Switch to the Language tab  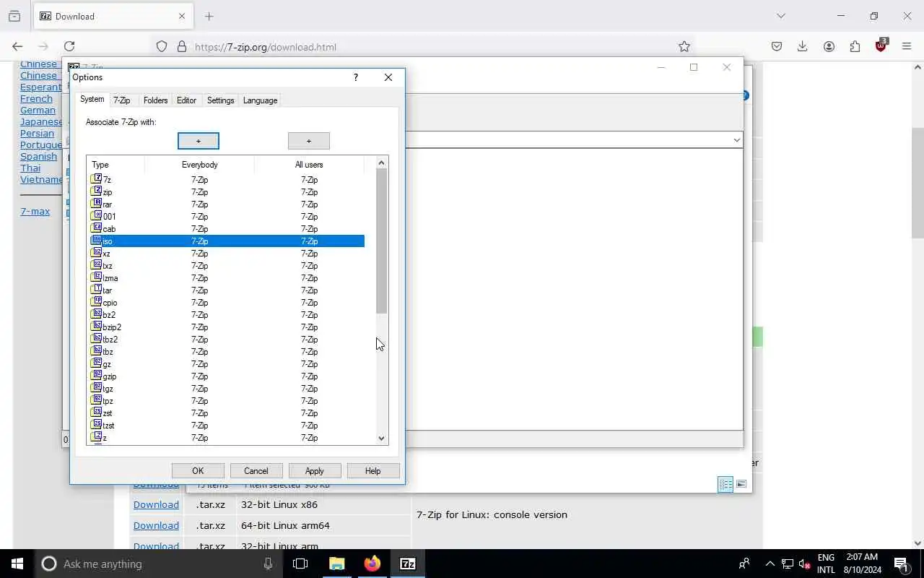260,100
